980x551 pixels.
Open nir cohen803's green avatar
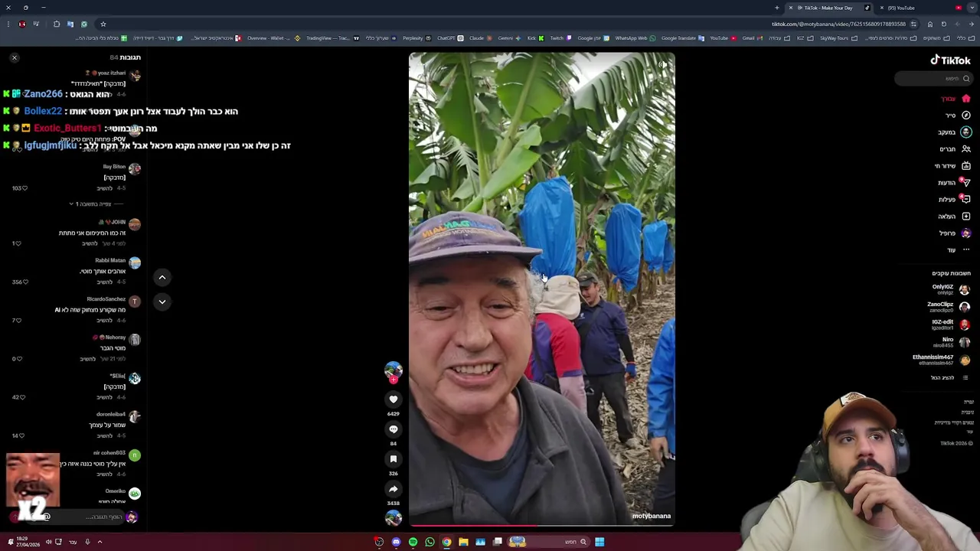coord(135,455)
